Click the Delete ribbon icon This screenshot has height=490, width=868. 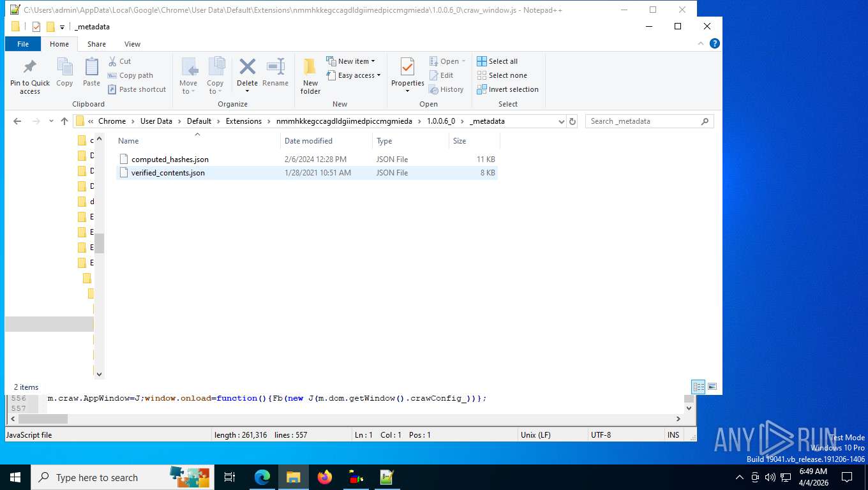point(247,76)
